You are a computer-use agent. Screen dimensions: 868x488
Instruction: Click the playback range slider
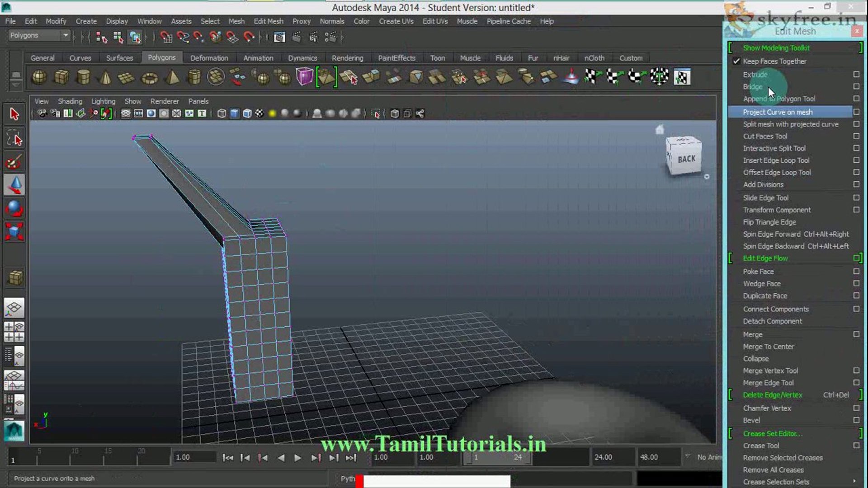tap(496, 457)
